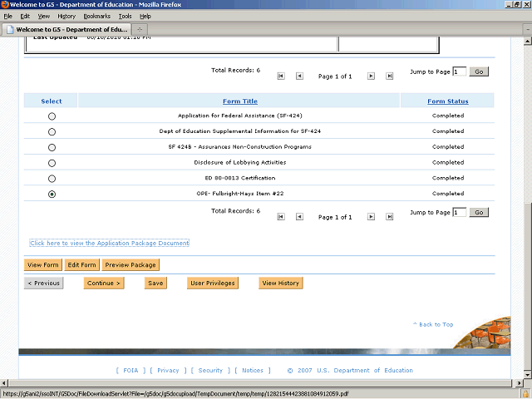This screenshot has height=399, width=532.
Task: Click Disclosure of Lobbying Activities title text
Action: [x=240, y=163]
